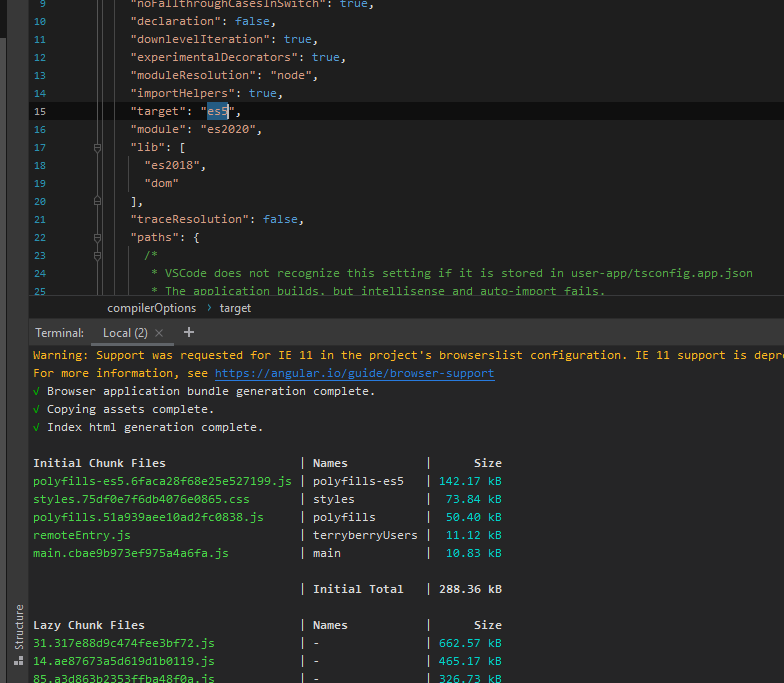Collapse the comment block fold marker on line 23
This screenshot has height=683, width=784.
click(x=98, y=256)
